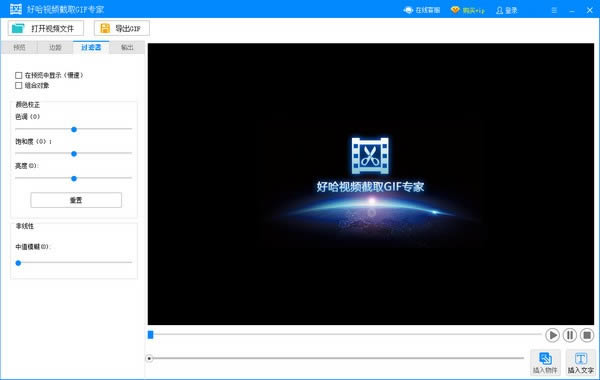This screenshot has width=600, height=380.
Task: Switch to the first tab (预览)
Action: [x=19, y=47]
